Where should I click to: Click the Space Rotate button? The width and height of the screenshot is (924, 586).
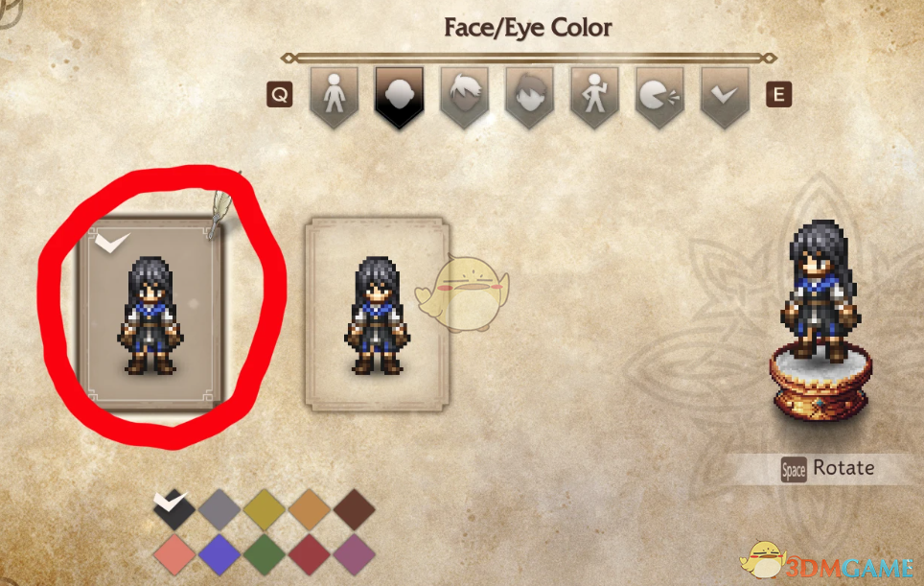[x=828, y=469]
